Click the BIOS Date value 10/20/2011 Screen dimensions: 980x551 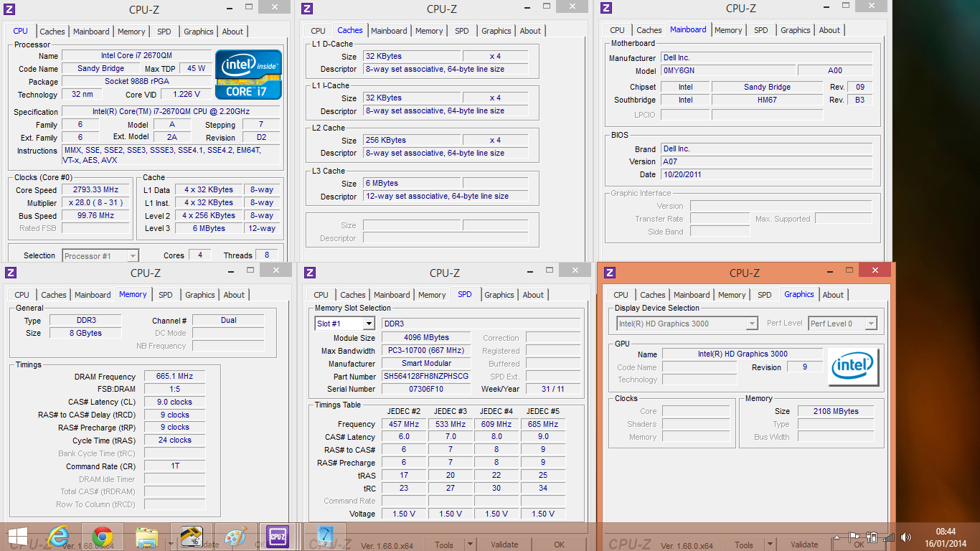(767, 174)
